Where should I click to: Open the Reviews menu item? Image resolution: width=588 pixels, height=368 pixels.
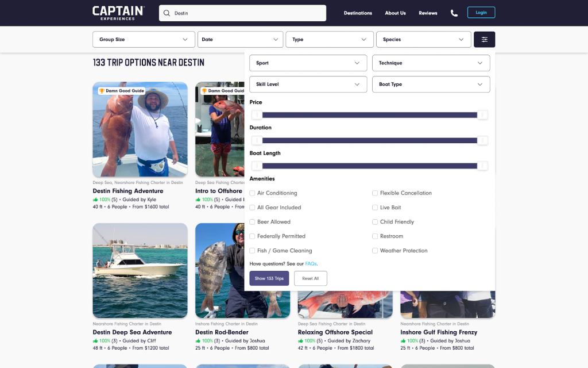pyautogui.click(x=428, y=13)
